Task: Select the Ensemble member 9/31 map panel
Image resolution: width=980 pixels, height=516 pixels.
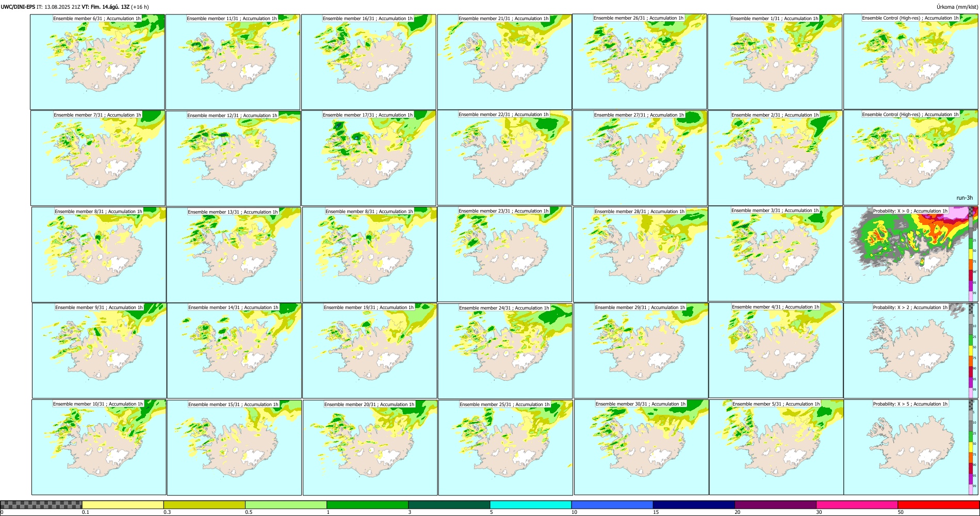Action: (x=100, y=351)
